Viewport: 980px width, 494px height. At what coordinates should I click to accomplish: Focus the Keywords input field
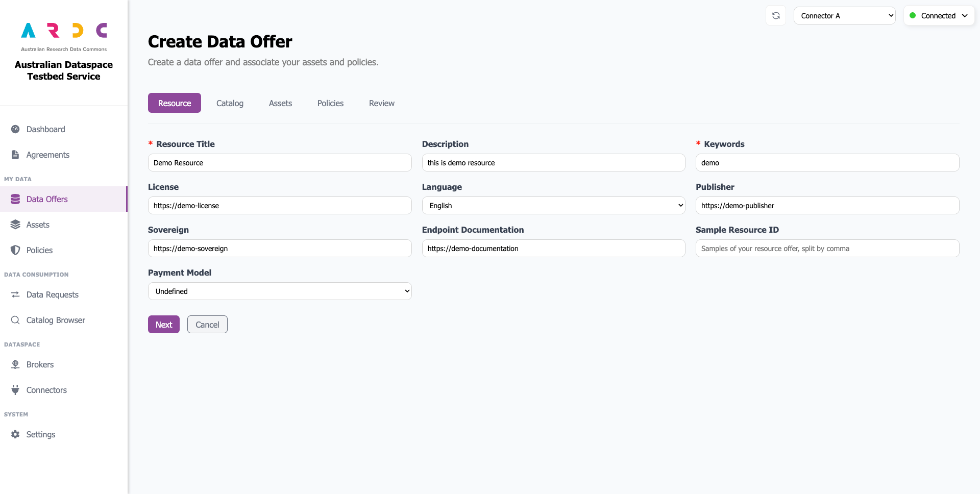827,163
